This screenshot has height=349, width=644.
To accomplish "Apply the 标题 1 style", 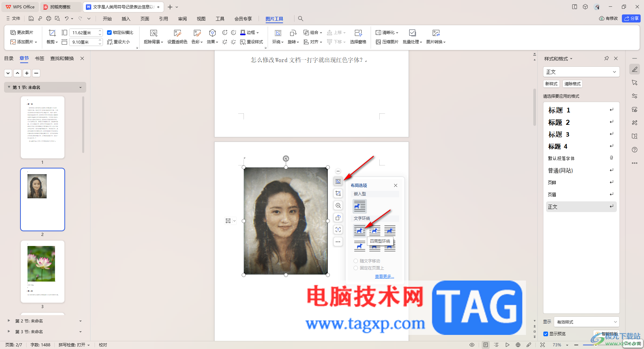I will 581,110.
